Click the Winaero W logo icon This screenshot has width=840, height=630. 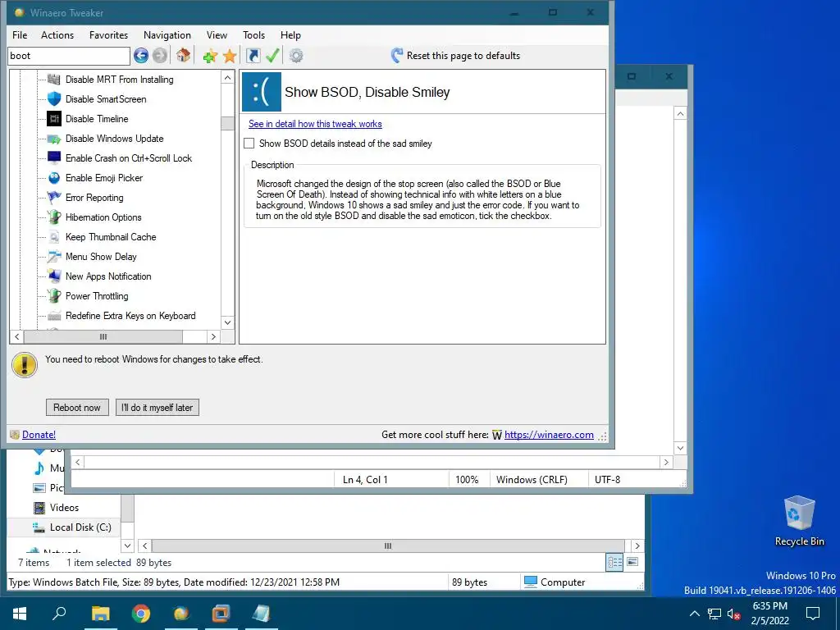tap(496, 435)
